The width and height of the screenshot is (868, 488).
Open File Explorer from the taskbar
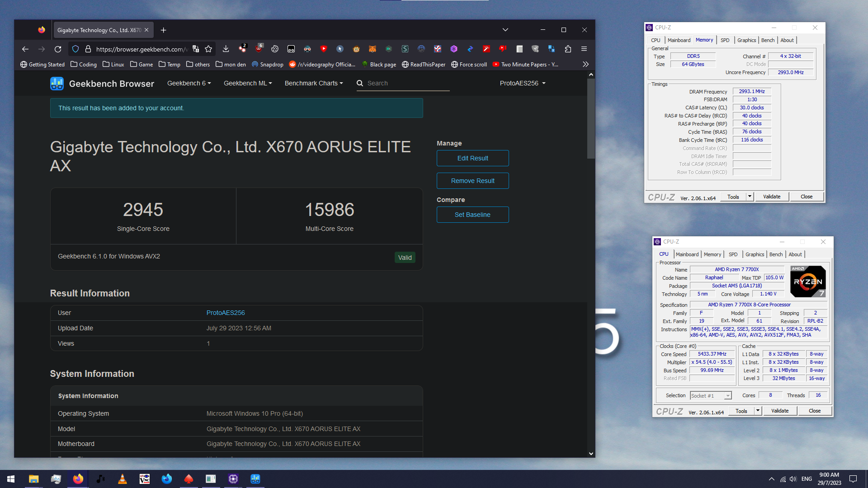(x=34, y=479)
